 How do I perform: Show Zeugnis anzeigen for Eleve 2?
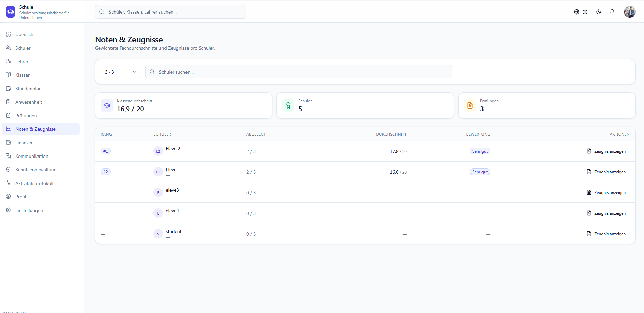pos(606,151)
